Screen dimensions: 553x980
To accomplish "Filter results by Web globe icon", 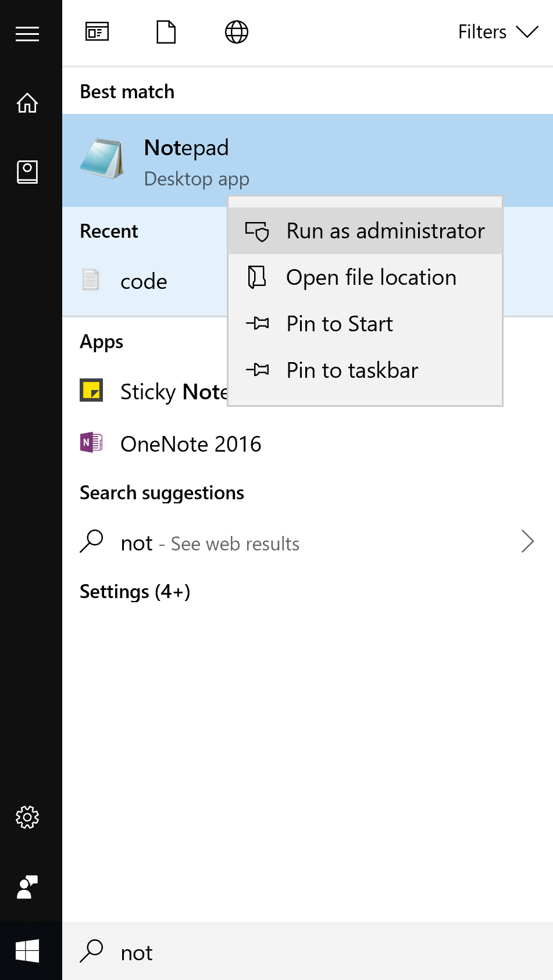I will click(237, 32).
